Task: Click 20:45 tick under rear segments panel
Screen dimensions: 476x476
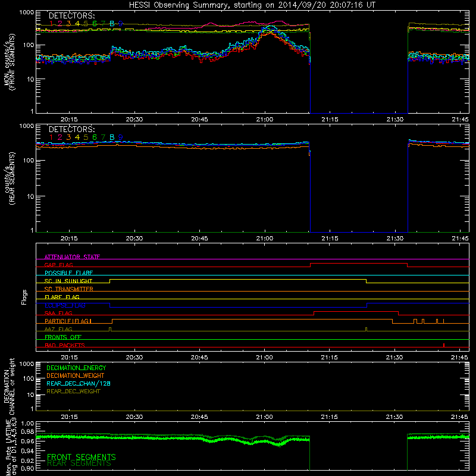Action: [x=199, y=239]
